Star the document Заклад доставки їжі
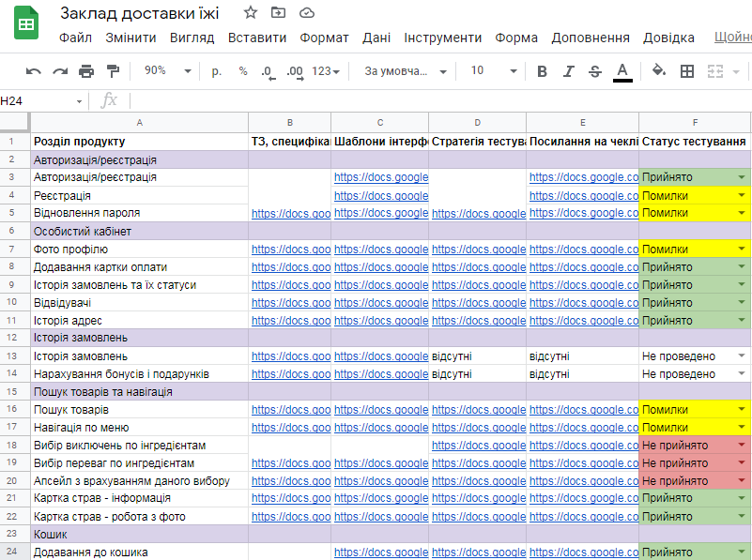This screenshot has width=752, height=560. click(251, 12)
